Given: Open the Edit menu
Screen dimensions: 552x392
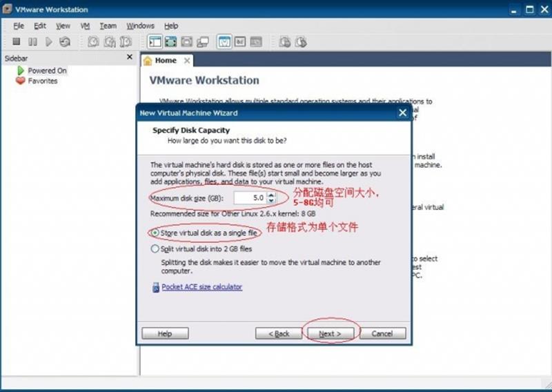Looking at the screenshot, I should tap(40, 26).
